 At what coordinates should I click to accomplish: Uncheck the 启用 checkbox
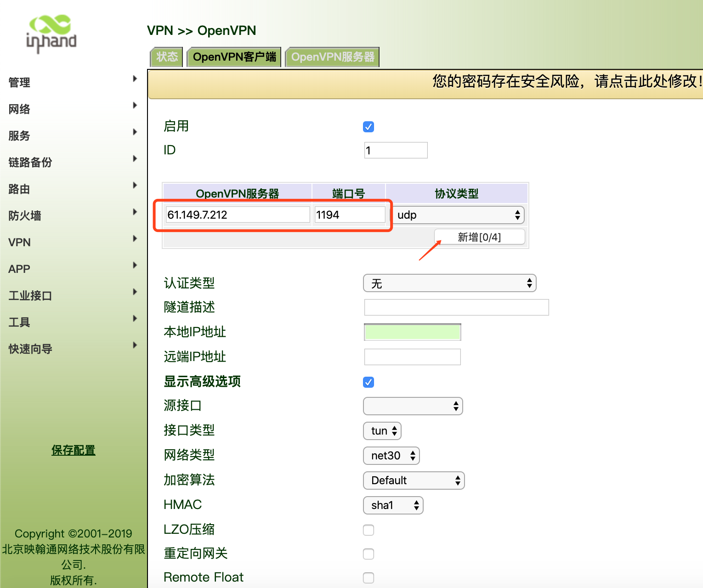(369, 127)
